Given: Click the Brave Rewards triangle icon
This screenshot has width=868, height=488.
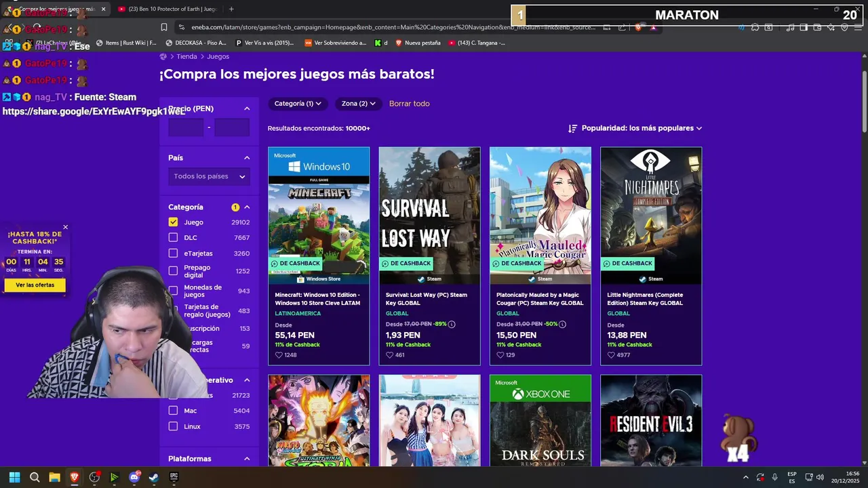Looking at the screenshot, I should point(653,27).
